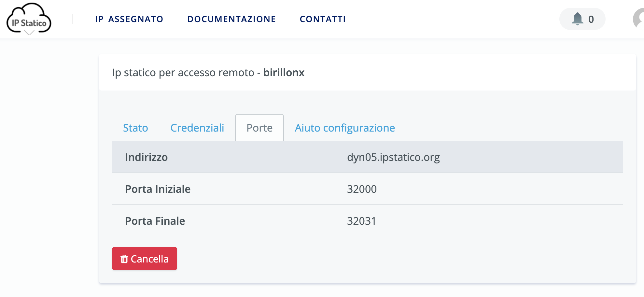The width and height of the screenshot is (644, 297).
Task: Click the Porta Iniziale value 32000
Action: coord(362,189)
